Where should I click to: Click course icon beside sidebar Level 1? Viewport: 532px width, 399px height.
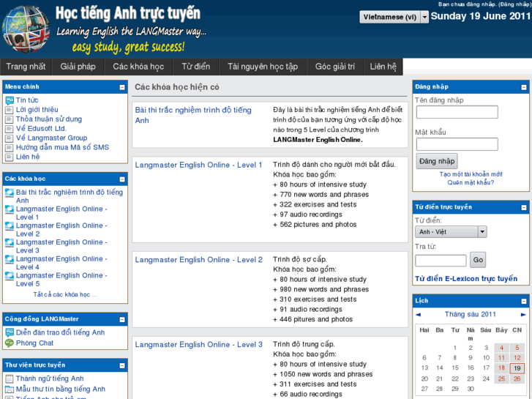pyautogui.click(x=10, y=209)
